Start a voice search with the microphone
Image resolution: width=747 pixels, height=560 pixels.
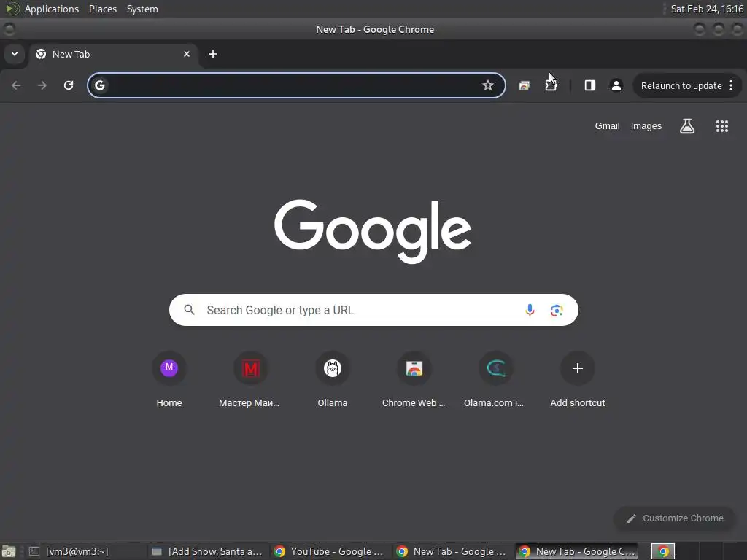(530, 310)
